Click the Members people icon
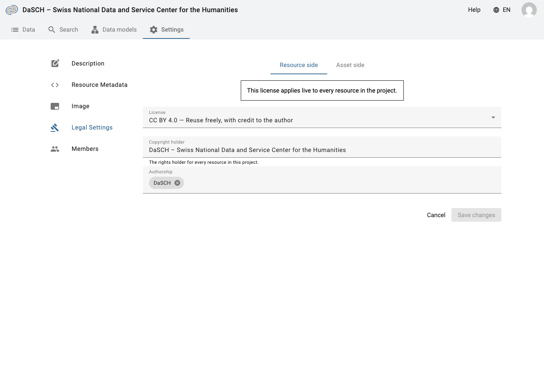The height and width of the screenshot is (392, 544). point(55,149)
